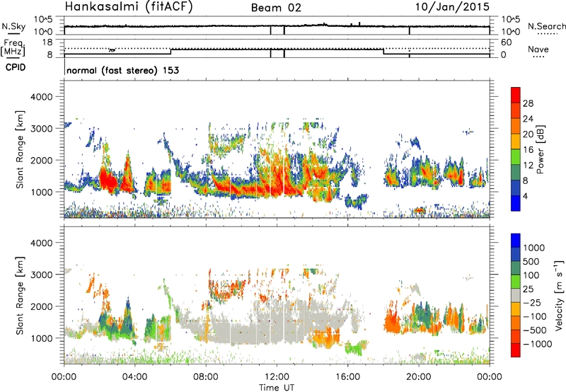This screenshot has height=392, width=566.
Task: Click the '20:00' time axis tick label
Action: click(419, 377)
